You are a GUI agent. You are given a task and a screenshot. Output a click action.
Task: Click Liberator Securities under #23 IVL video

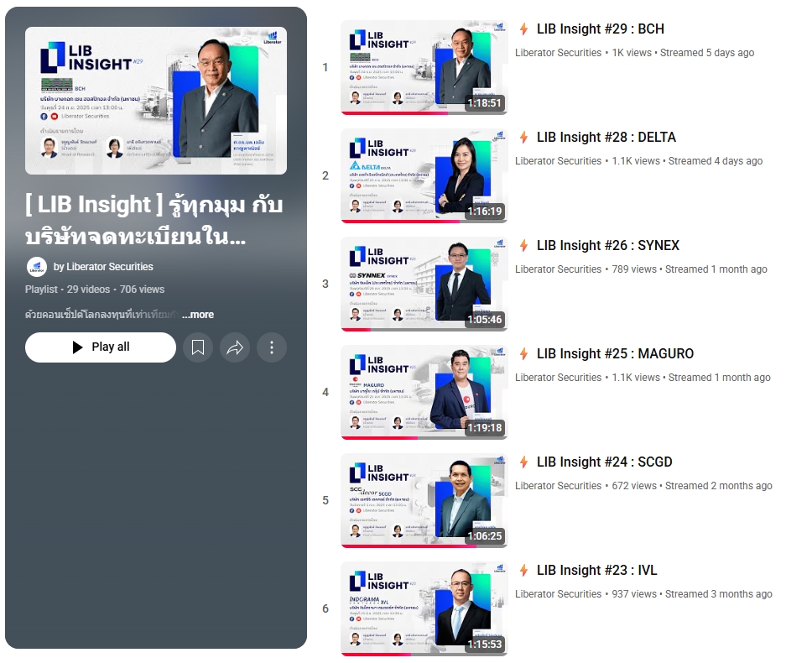559,594
